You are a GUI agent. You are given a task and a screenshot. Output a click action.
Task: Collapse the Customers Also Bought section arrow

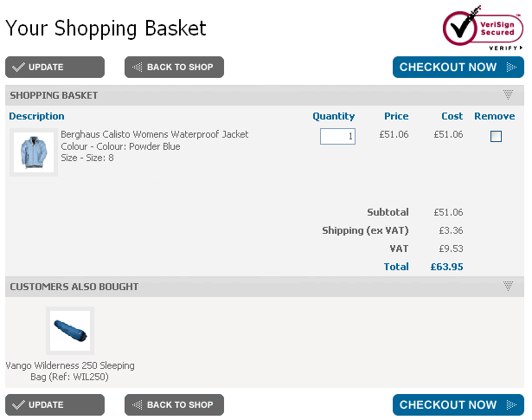[508, 287]
